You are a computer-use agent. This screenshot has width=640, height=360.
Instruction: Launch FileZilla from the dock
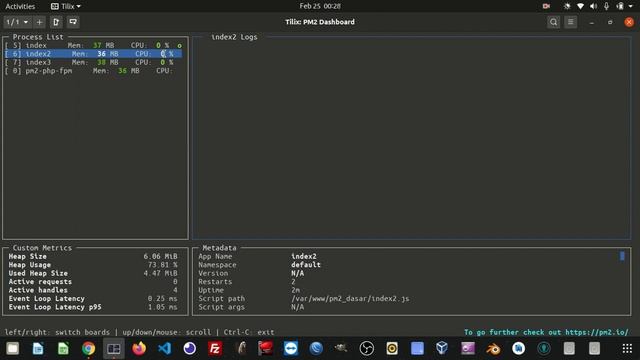(x=215, y=349)
